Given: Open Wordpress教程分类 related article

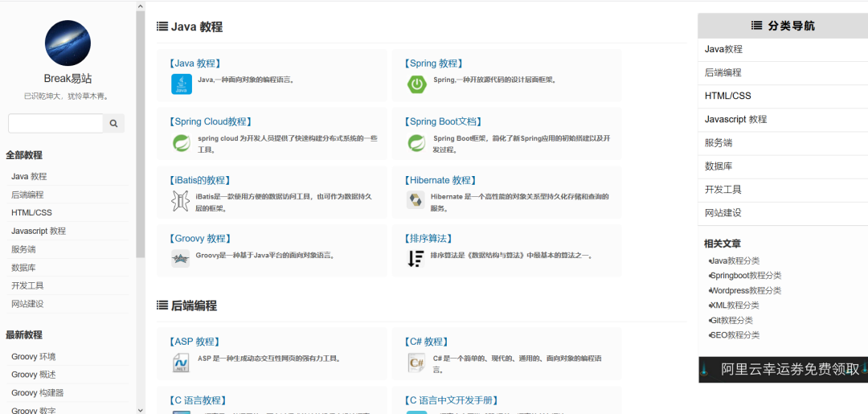Looking at the screenshot, I should 746,290.
